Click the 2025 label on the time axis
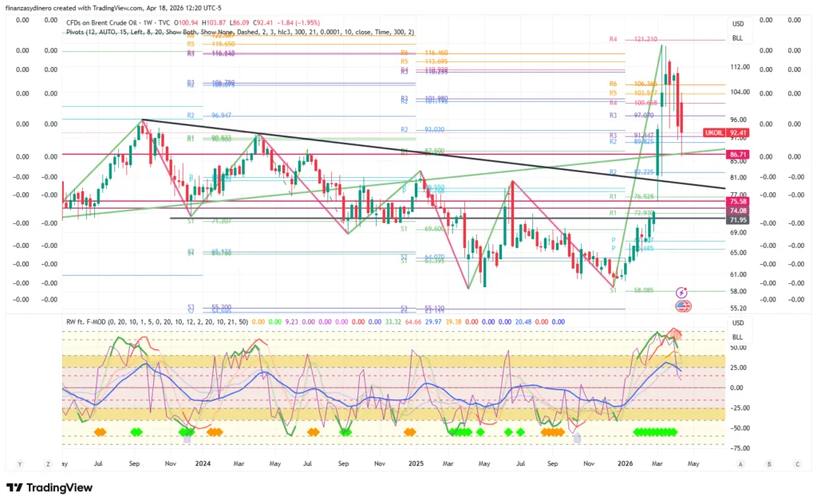 [x=416, y=463]
